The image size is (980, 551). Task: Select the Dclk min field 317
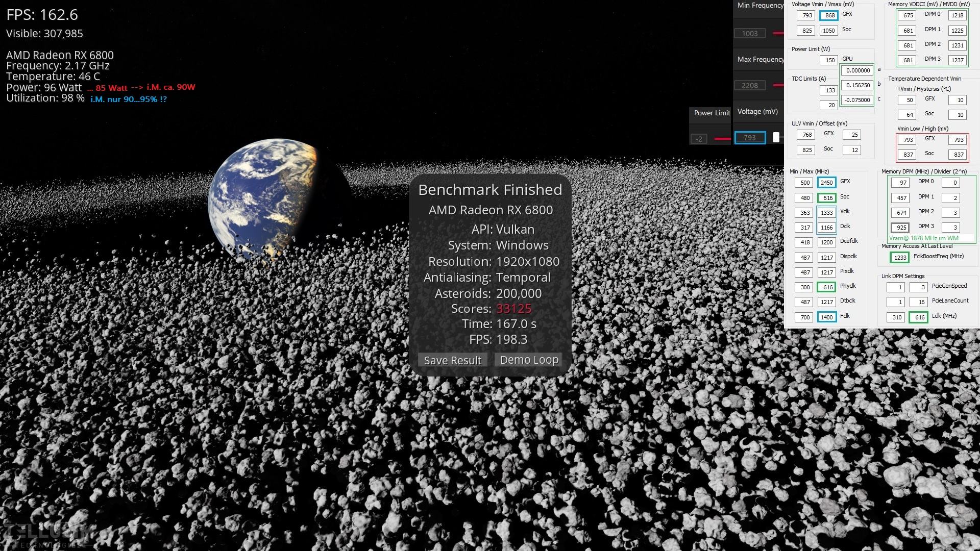[803, 228]
